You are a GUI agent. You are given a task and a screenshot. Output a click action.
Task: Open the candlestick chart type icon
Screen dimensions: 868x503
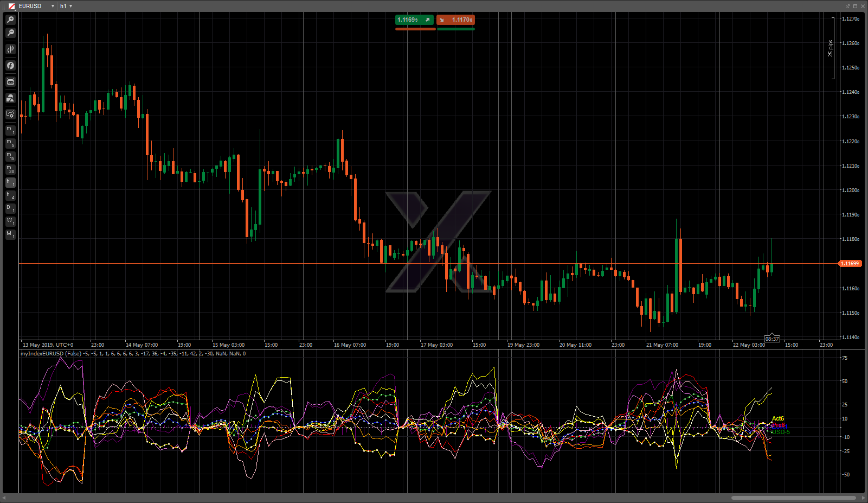[10, 49]
